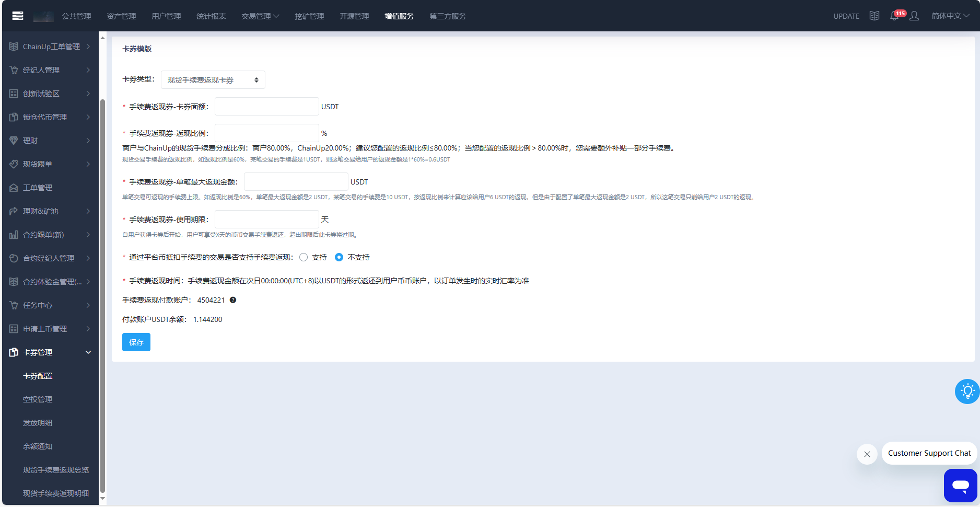Screen dimensions: 980x507
Task: Open the 公共管理 top menu
Action: click(x=76, y=16)
